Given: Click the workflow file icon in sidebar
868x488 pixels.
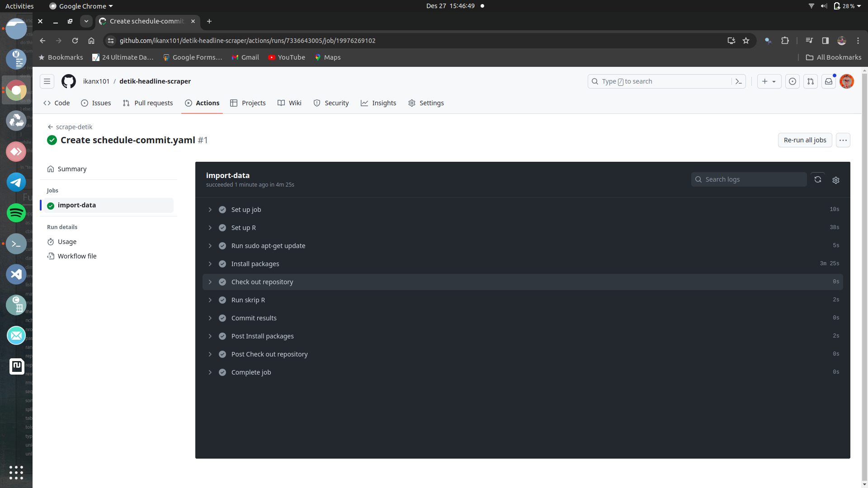Looking at the screenshot, I should 51,256.
